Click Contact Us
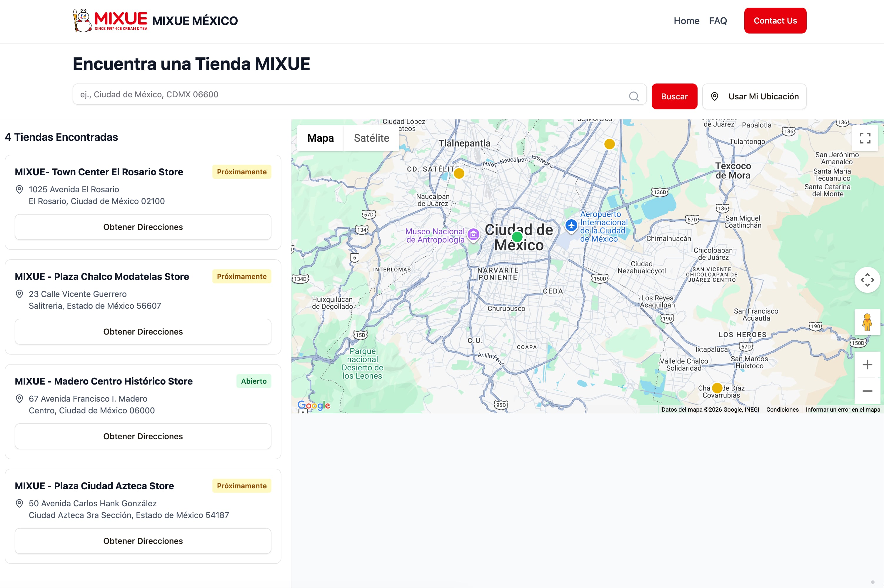884x588 pixels. click(775, 21)
